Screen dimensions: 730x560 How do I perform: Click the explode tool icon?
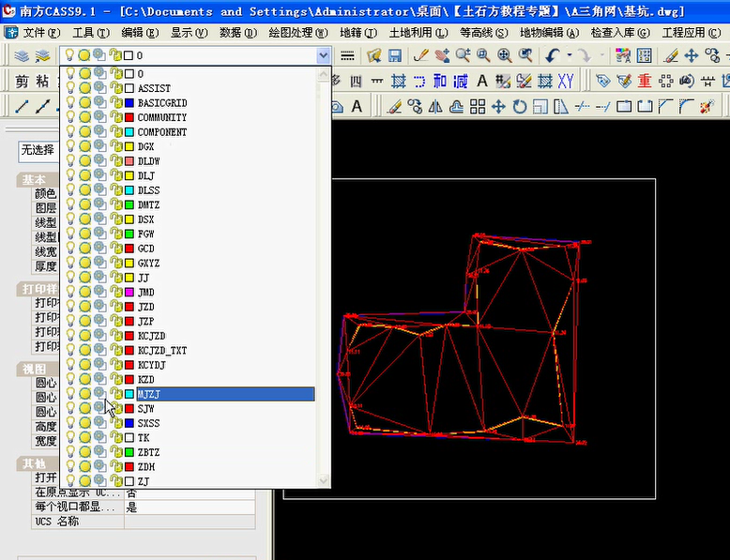(x=707, y=107)
